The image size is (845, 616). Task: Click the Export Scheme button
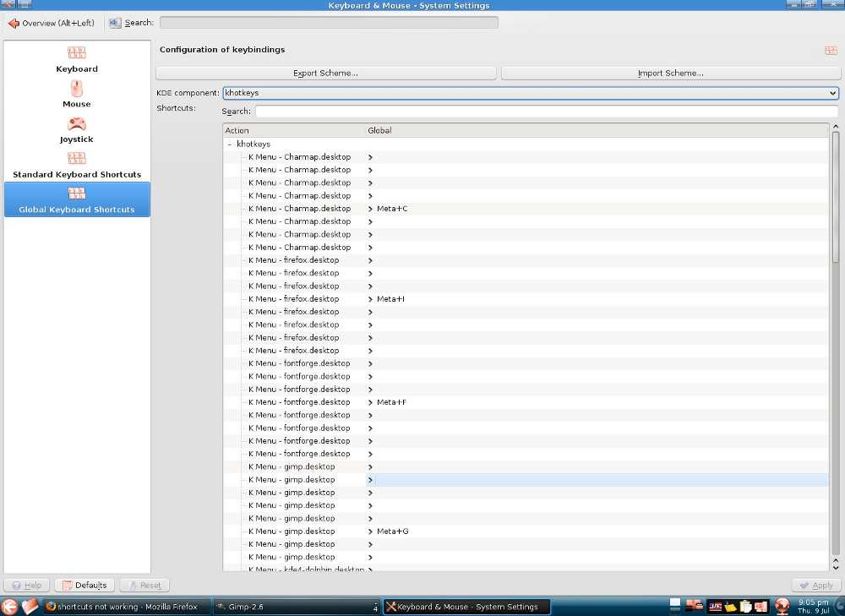pyautogui.click(x=325, y=74)
